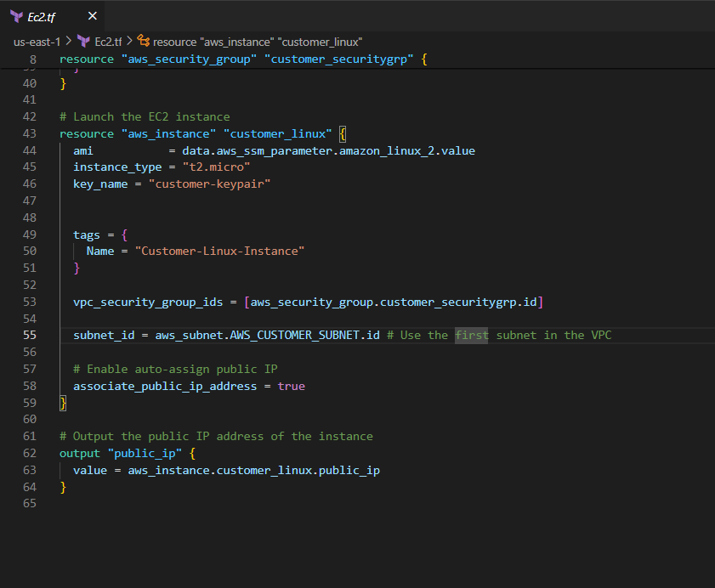Image resolution: width=715 pixels, height=588 pixels.
Task: Click the "subnet_id" attribute name
Action: (104, 336)
